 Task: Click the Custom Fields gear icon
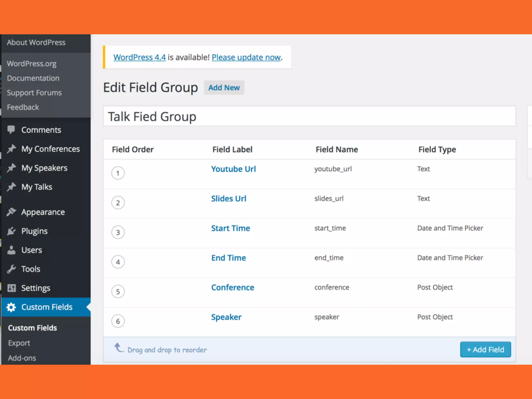click(x=11, y=307)
